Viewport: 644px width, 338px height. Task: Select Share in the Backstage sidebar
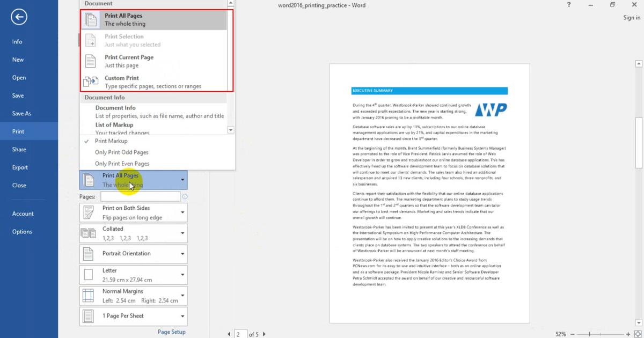point(29,149)
